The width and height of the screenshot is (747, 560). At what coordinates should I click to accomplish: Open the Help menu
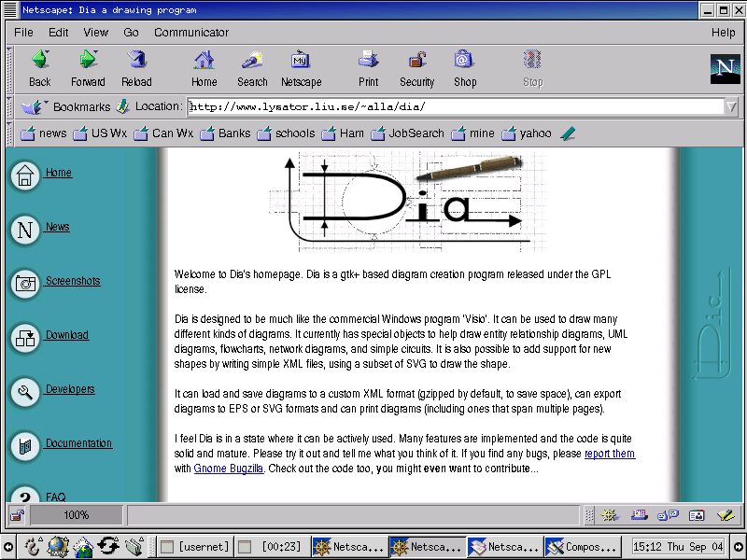click(x=723, y=33)
